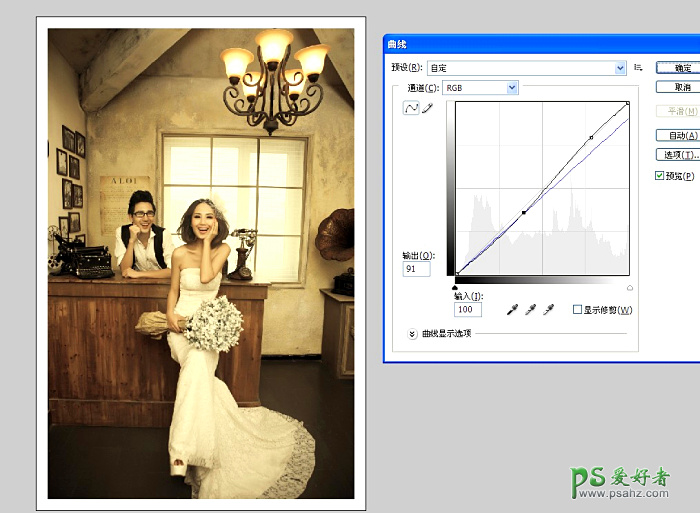Click the 确定 OK button
Image resolution: width=700 pixels, height=513 pixels.
(678, 68)
